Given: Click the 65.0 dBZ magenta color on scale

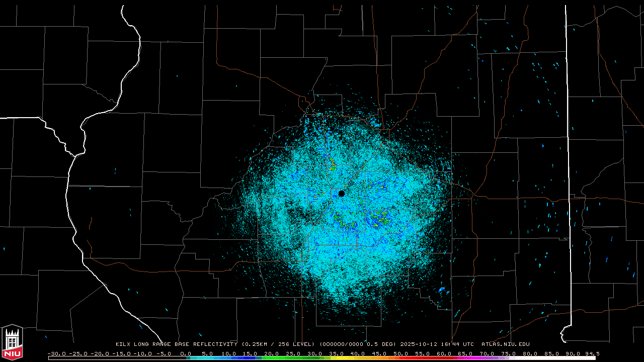Looking at the screenshot, I should pos(465,358).
